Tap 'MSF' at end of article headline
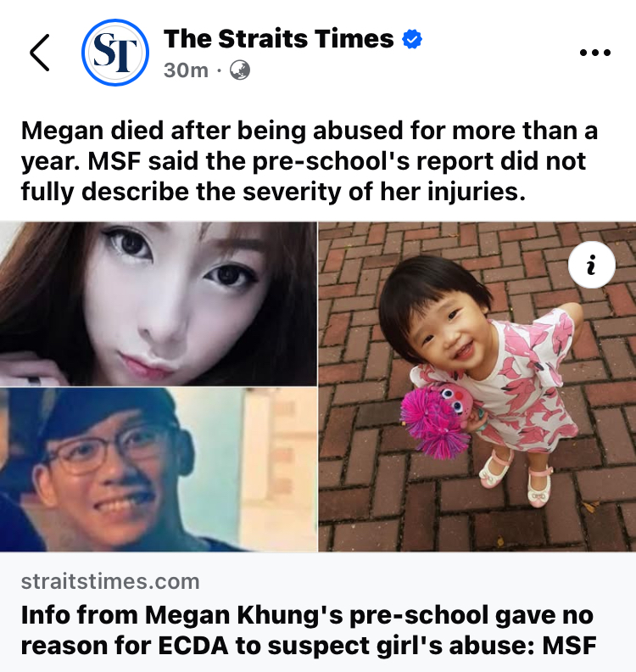 pyautogui.click(x=570, y=646)
